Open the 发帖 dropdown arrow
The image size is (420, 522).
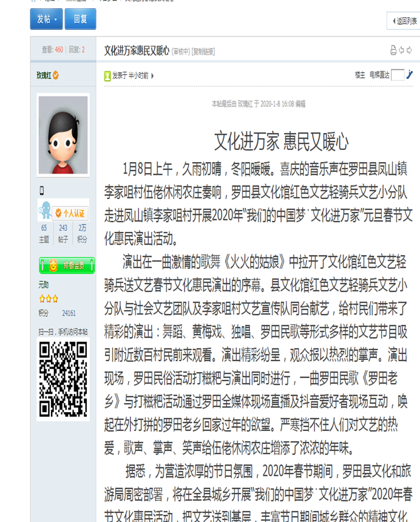(x=56, y=19)
